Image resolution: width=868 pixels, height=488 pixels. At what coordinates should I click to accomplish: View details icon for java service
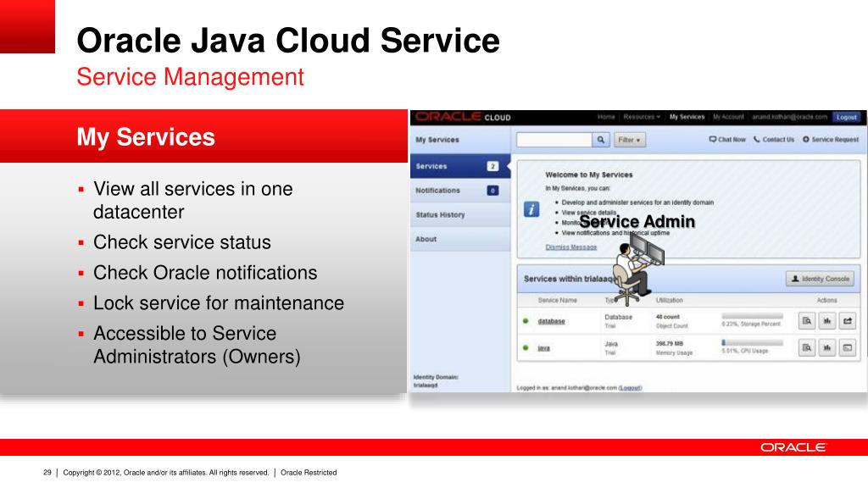click(807, 347)
